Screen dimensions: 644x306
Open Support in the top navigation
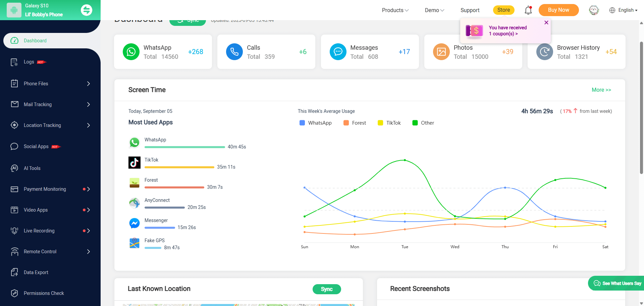(470, 10)
